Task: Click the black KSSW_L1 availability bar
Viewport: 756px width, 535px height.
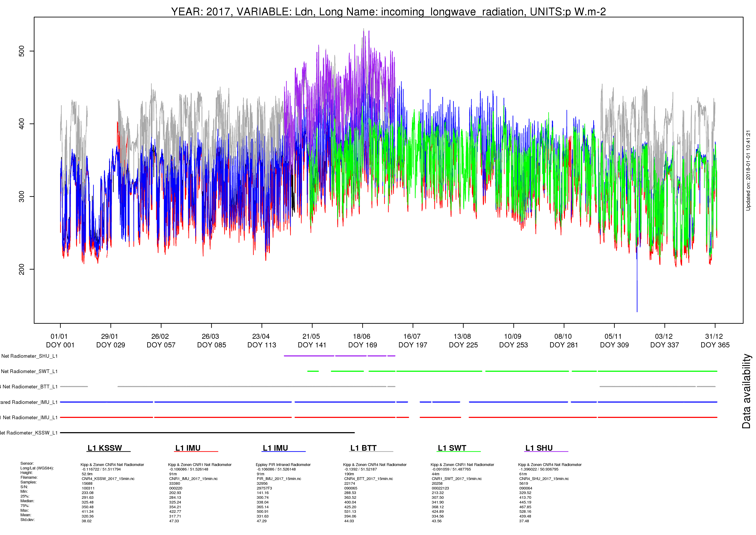Action: point(207,433)
